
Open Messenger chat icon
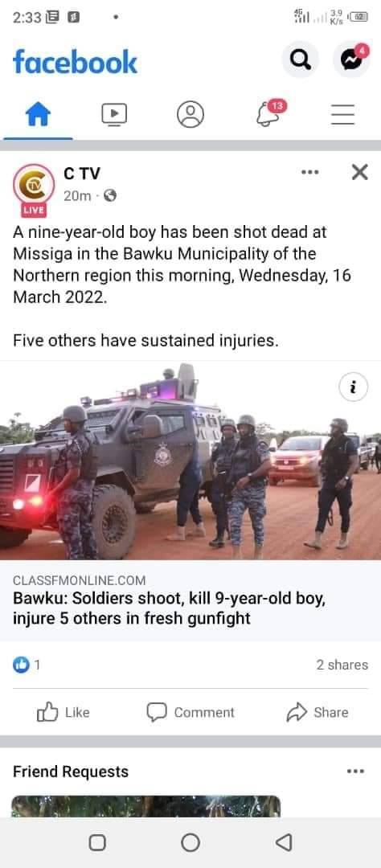351,59
